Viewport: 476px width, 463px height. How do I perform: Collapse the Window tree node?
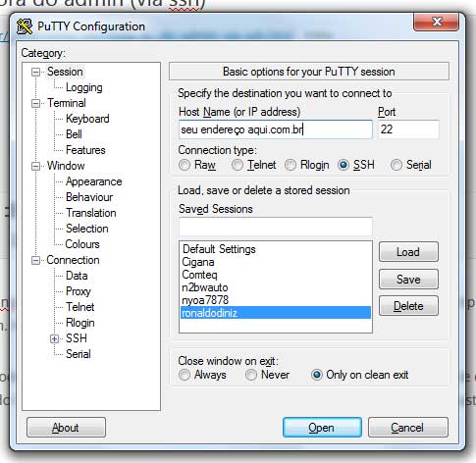point(35,166)
